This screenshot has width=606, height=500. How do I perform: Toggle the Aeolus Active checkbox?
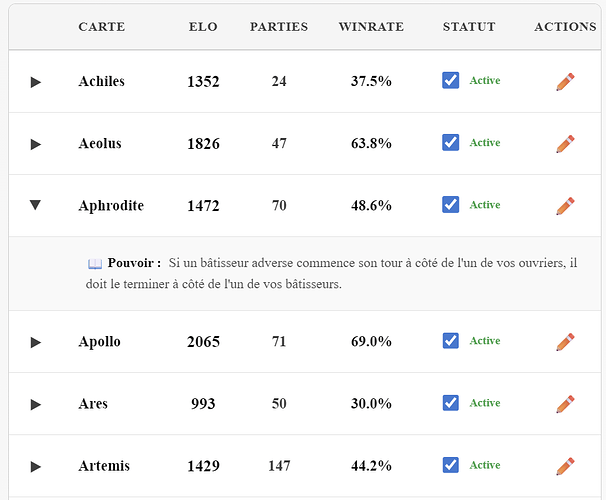[x=450, y=143]
